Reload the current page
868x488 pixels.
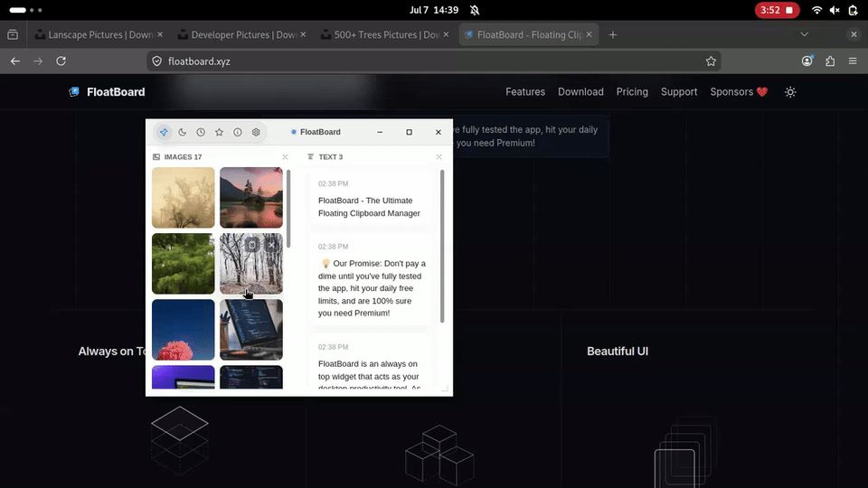(61, 61)
